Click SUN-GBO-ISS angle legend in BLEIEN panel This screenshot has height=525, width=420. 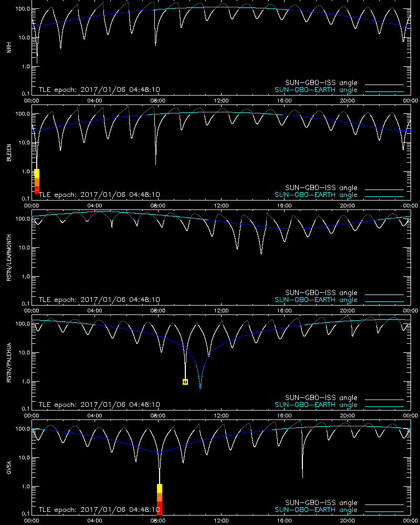point(321,187)
